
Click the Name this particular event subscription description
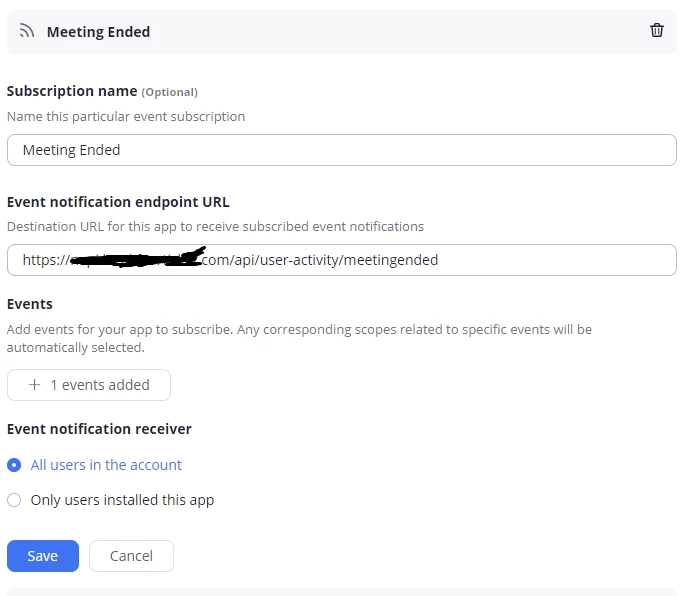tap(126, 116)
